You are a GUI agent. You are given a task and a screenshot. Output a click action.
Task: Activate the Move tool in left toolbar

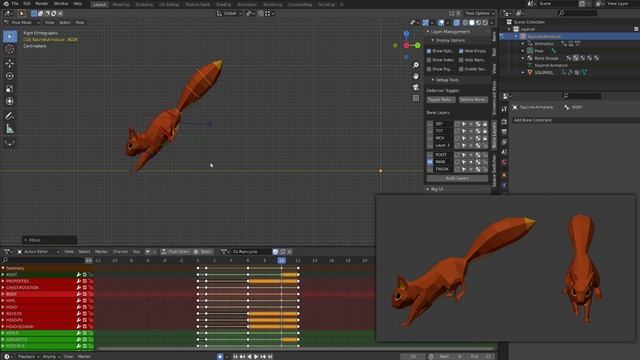10,63
